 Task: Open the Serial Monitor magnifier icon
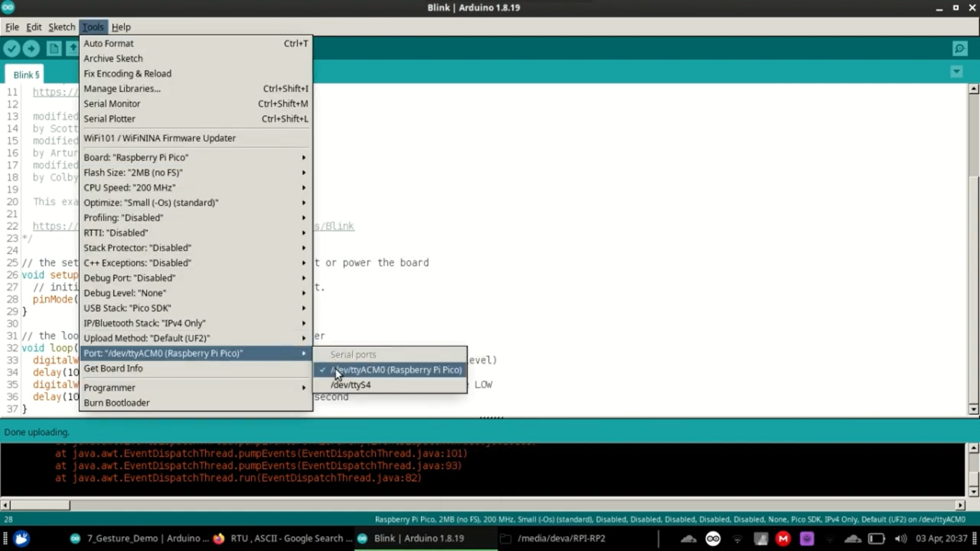coord(960,48)
